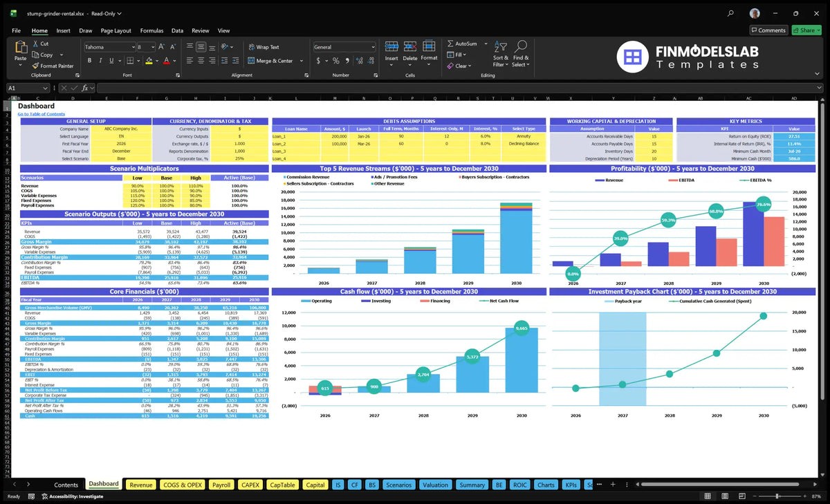Click the Insert Function fx button
Viewport: 830px width, 504px height.
coord(84,88)
